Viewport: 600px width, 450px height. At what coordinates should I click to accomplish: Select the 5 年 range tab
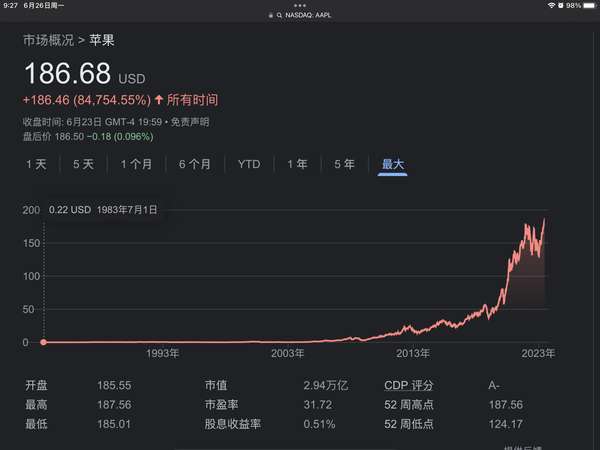[344, 164]
